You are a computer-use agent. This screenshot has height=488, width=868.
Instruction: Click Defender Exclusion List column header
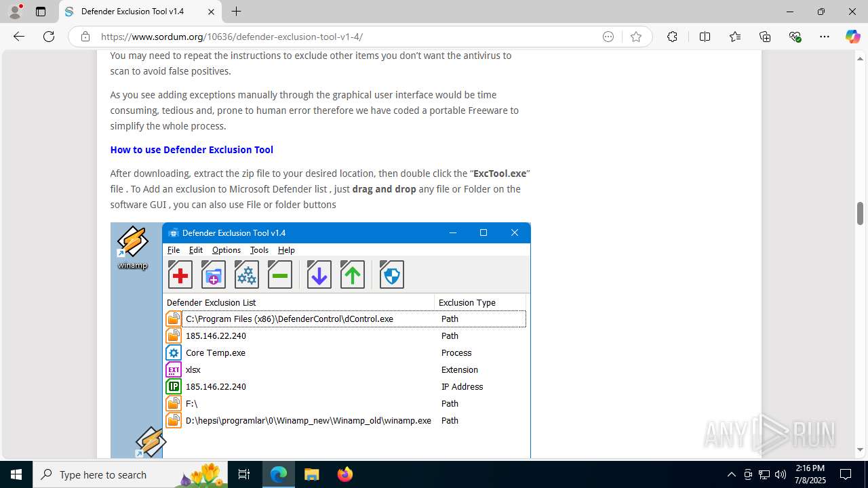click(x=299, y=302)
